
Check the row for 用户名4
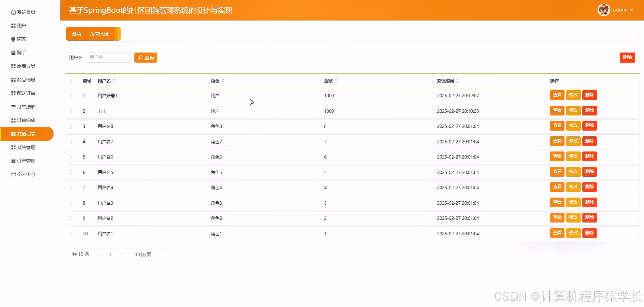coord(70,188)
